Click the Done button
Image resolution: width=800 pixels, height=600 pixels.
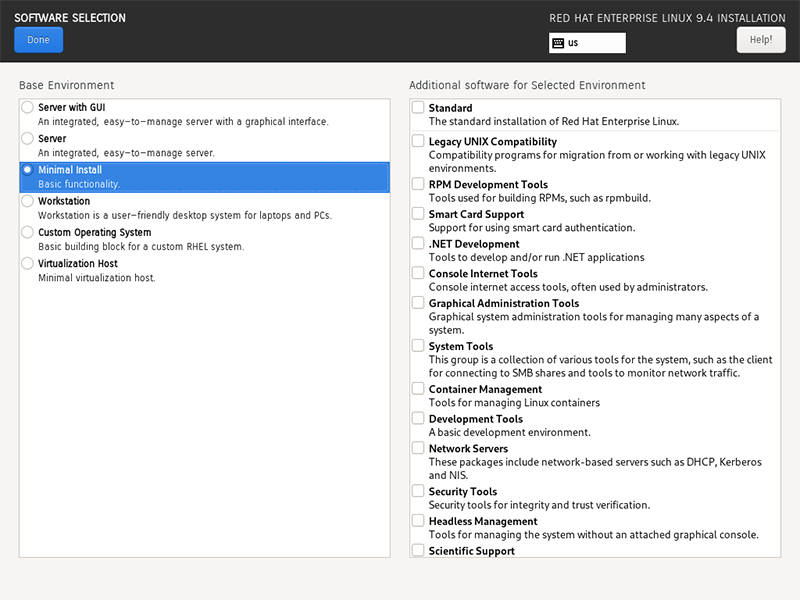pos(39,40)
